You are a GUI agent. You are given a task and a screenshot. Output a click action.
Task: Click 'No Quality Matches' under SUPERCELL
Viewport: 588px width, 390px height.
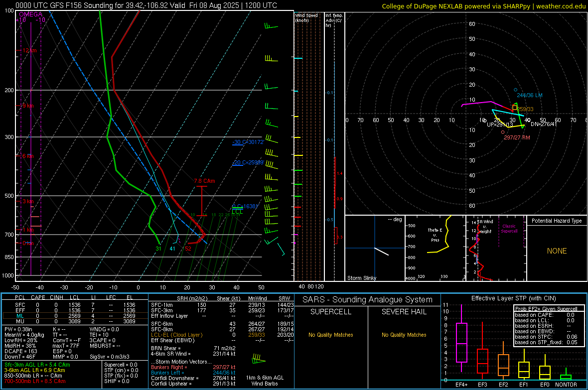click(331, 335)
